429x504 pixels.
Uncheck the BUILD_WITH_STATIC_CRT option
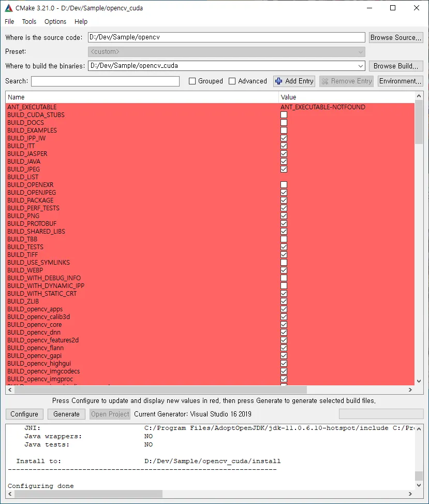[x=284, y=294]
